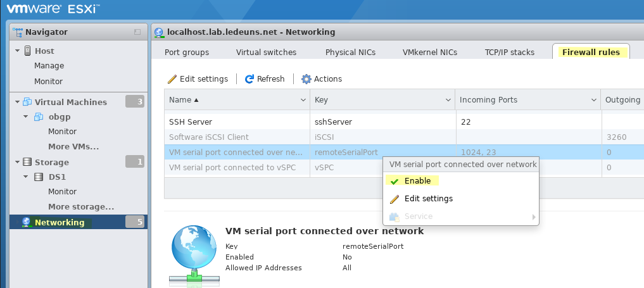Switch to the TCP/IP stacks tab

(x=509, y=52)
